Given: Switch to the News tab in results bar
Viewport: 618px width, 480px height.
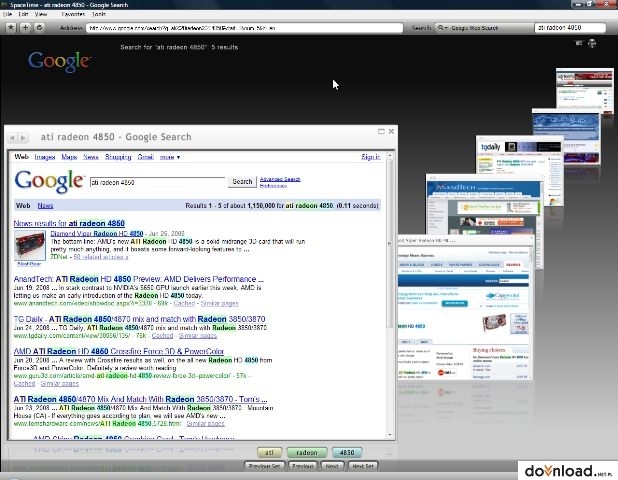Looking at the screenshot, I should click(x=45, y=206).
